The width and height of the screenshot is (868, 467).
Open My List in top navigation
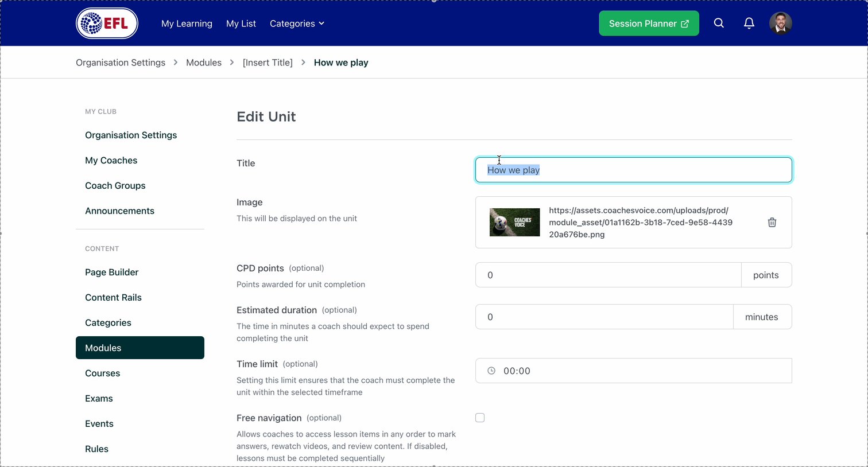pos(241,24)
